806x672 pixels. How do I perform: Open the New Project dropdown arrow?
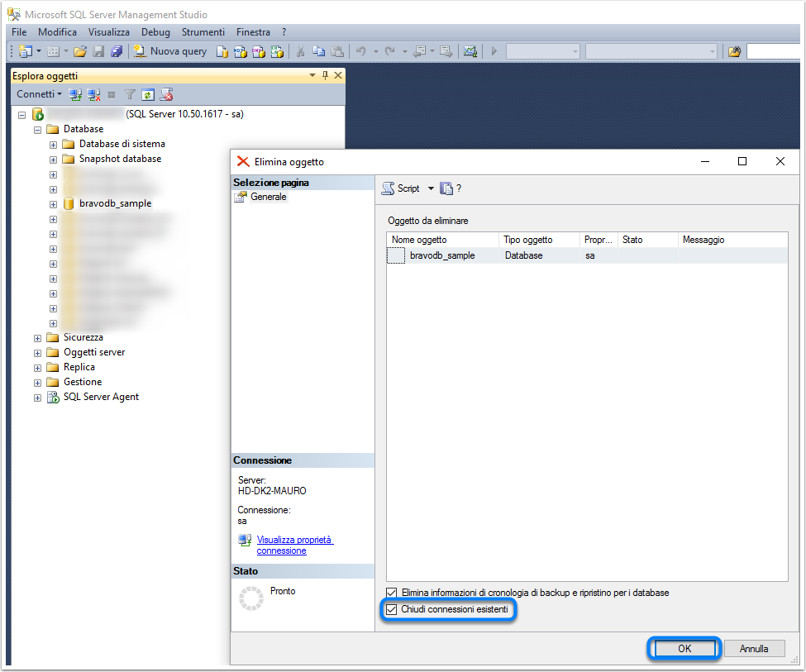click(39, 51)
